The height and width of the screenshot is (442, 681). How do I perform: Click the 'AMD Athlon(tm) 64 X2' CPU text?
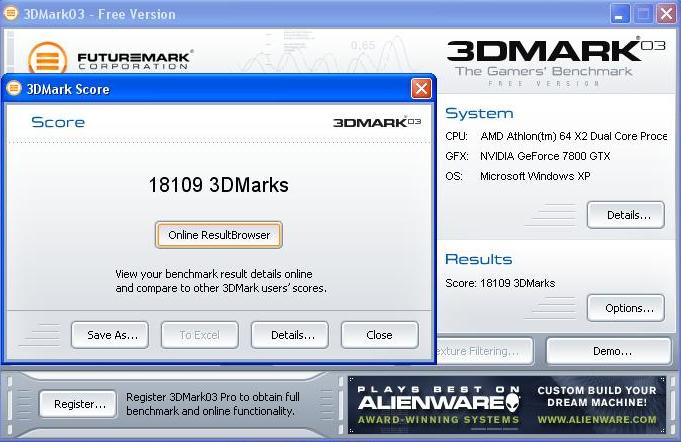[x=574, y=136]
